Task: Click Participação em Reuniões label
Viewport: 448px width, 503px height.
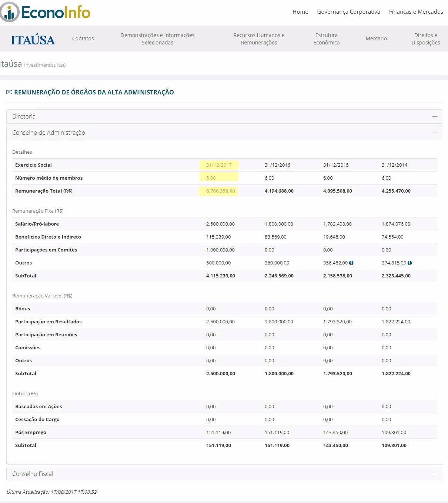Action: [46, 335]
